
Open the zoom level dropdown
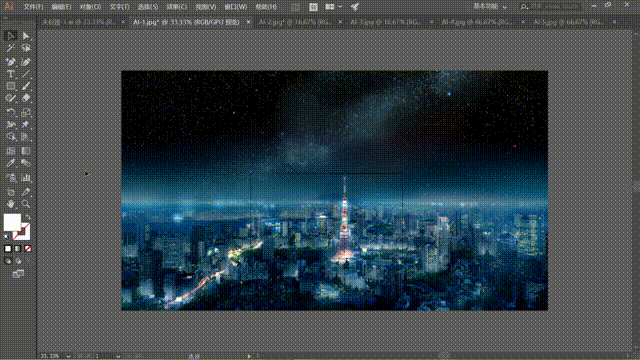(x=68, y=356)
